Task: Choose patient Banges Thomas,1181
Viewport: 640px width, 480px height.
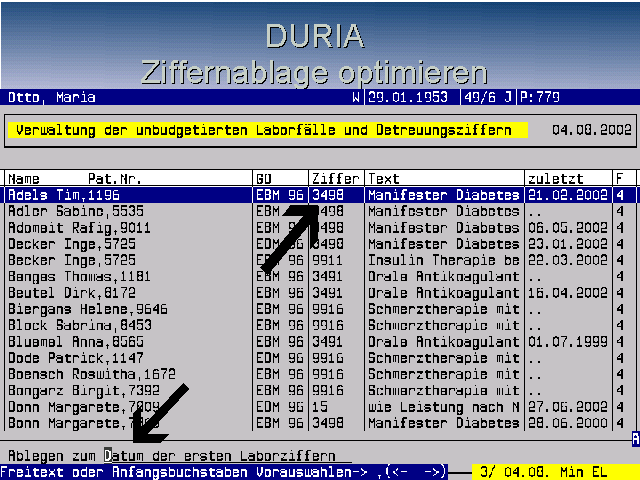Action: pyautogui.click(x=79, y=277)
